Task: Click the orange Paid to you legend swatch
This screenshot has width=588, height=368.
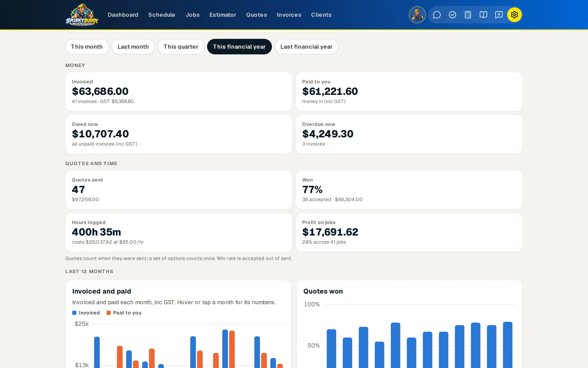Action: tap(108, 313)
